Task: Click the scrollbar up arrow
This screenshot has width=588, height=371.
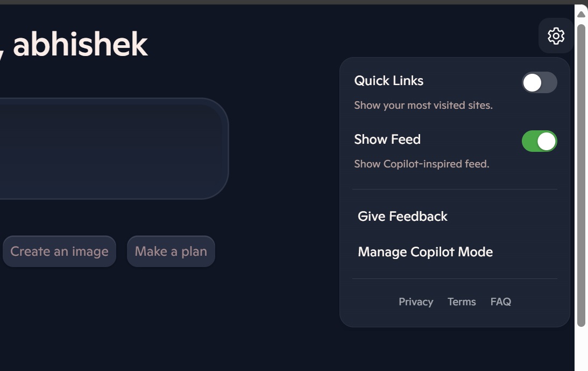Action: (x=581, y=14)
